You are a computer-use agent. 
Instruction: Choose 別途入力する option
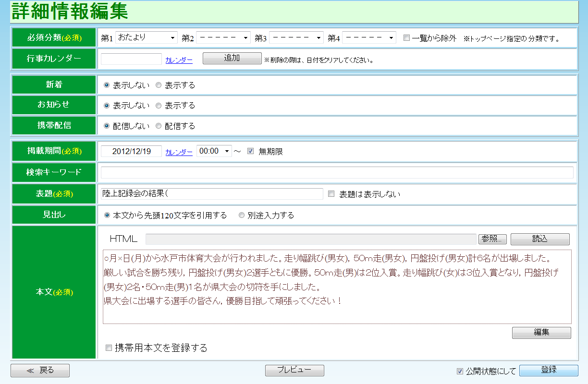(x=242, y=215)
